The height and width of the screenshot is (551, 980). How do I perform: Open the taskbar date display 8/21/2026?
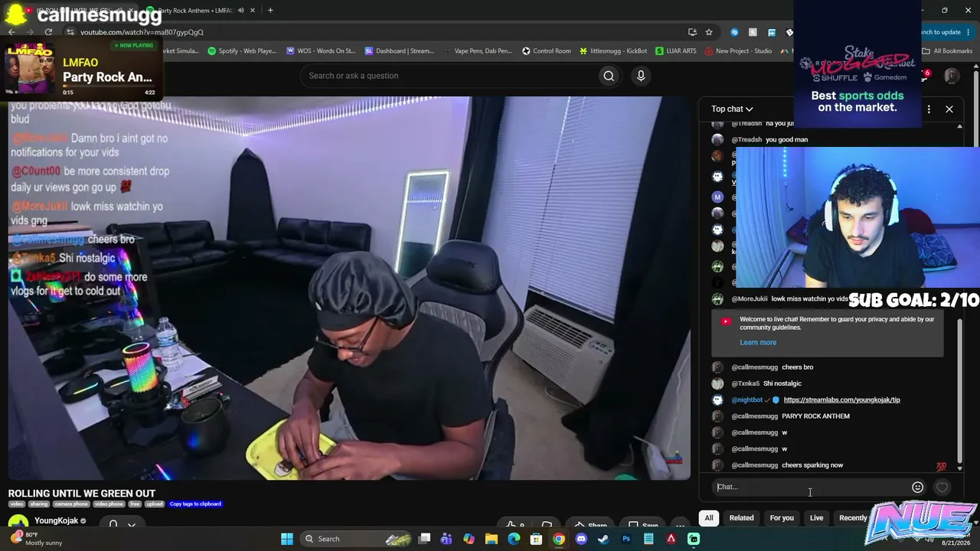(955, 543)
